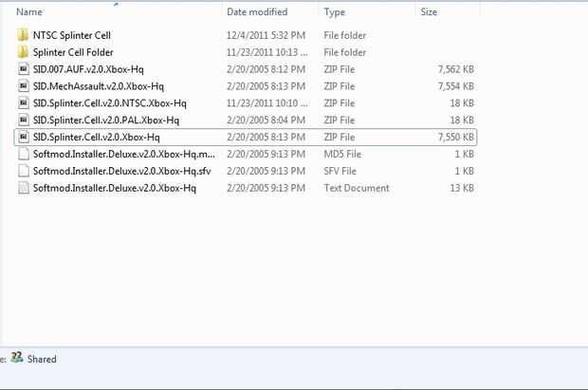Screen dimensions: 588x390
Task: Click the SID.007.AUF zip file icon
Action: (x=24, y=69)
